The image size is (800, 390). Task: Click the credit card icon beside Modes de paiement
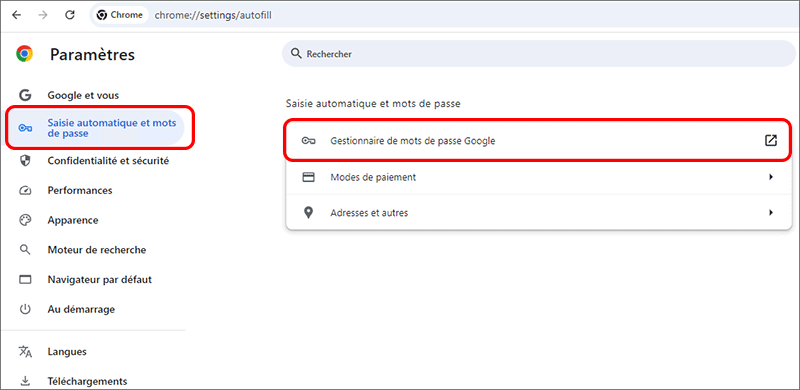[x=308, y=177]
